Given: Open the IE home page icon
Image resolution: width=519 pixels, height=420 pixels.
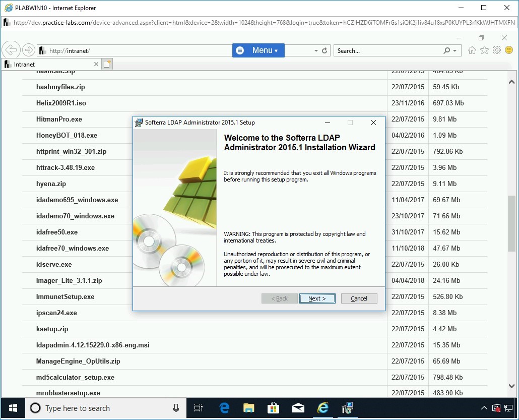Looking at the screenshot, I should click(472, 50).
